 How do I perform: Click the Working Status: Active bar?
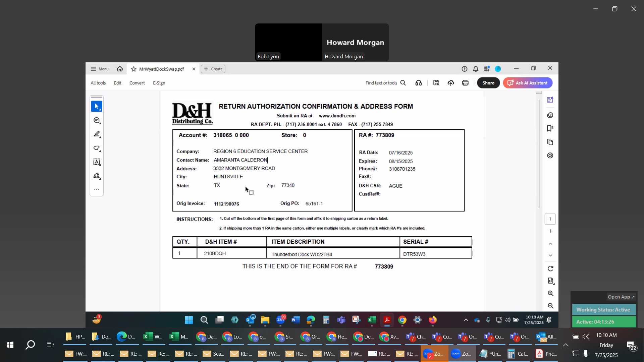click(x=603, y=310)
